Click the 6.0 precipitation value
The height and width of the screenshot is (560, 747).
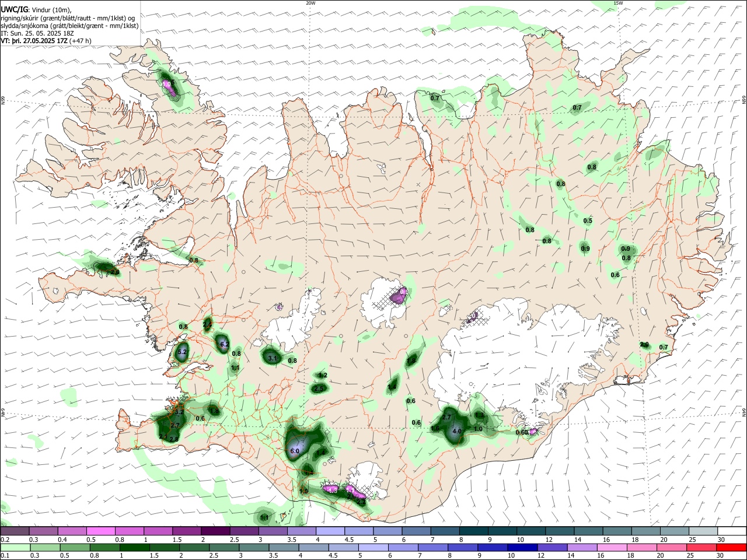tap(295, 451)
